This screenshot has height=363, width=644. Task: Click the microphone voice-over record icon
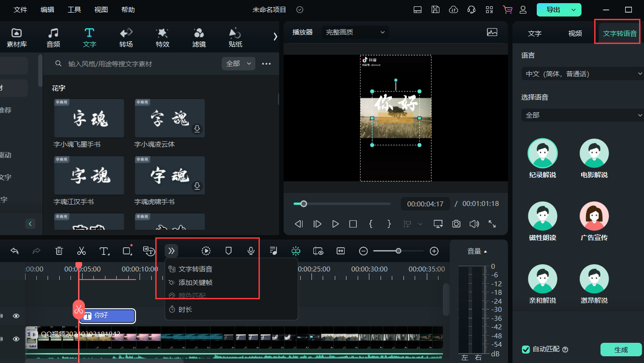[x=251, y=251]
